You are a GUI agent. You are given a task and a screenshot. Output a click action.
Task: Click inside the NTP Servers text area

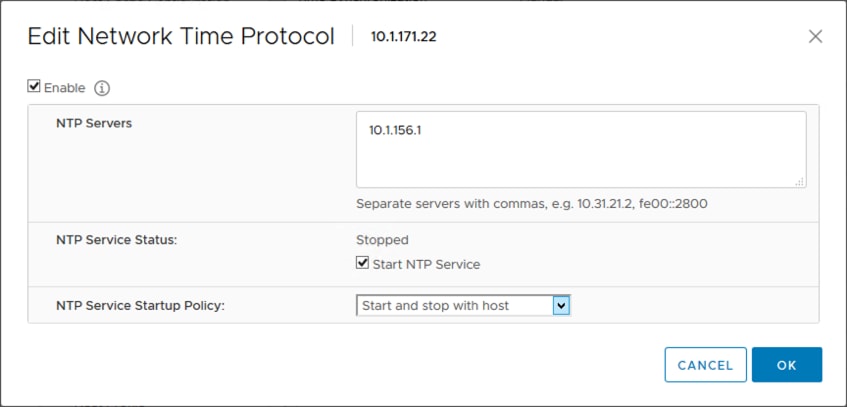point(581,150)
